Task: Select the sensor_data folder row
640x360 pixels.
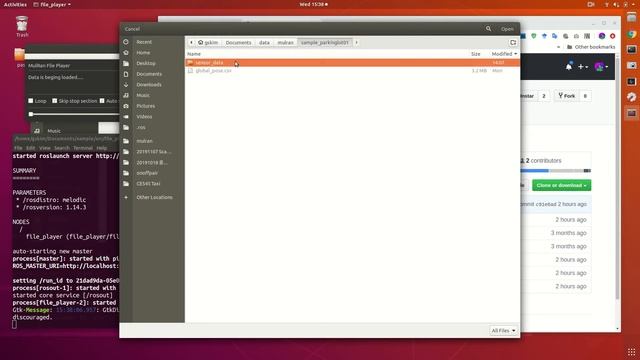Action: [x=352, y=62]
